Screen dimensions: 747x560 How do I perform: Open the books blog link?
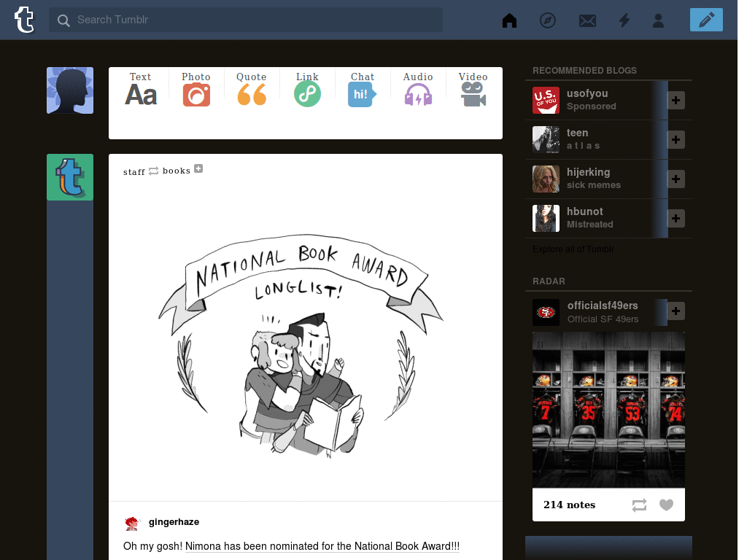click(177, 171)
